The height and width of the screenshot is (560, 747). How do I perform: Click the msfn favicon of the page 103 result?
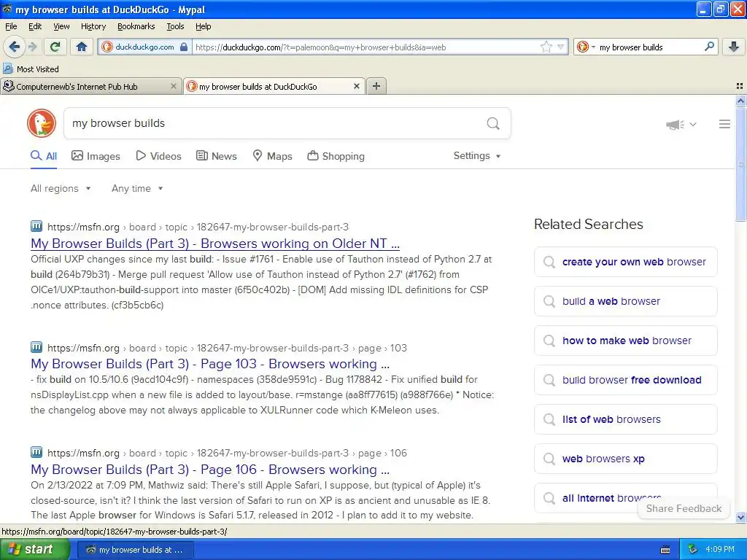click(36, 347)
